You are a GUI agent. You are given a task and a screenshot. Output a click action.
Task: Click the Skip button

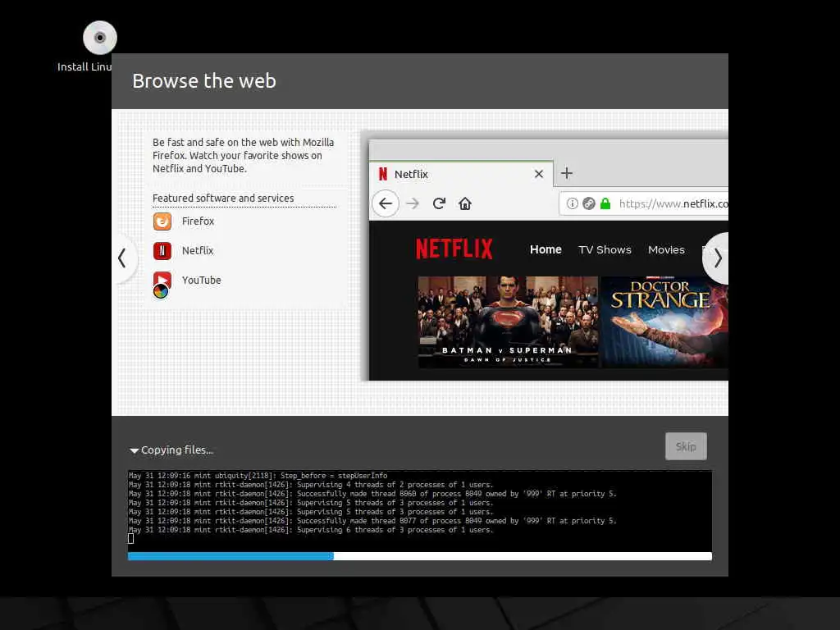(686, 446)
